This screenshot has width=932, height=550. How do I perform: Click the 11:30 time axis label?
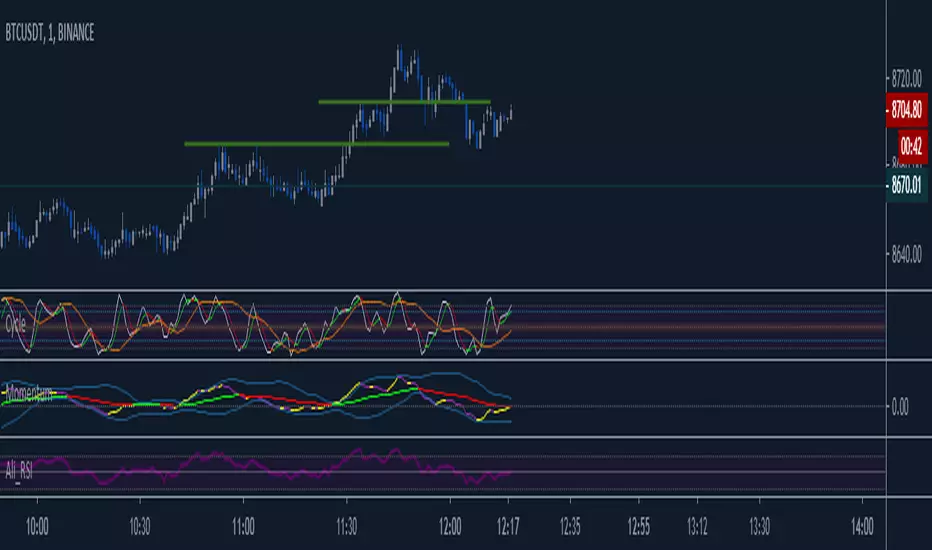(347, 527)
